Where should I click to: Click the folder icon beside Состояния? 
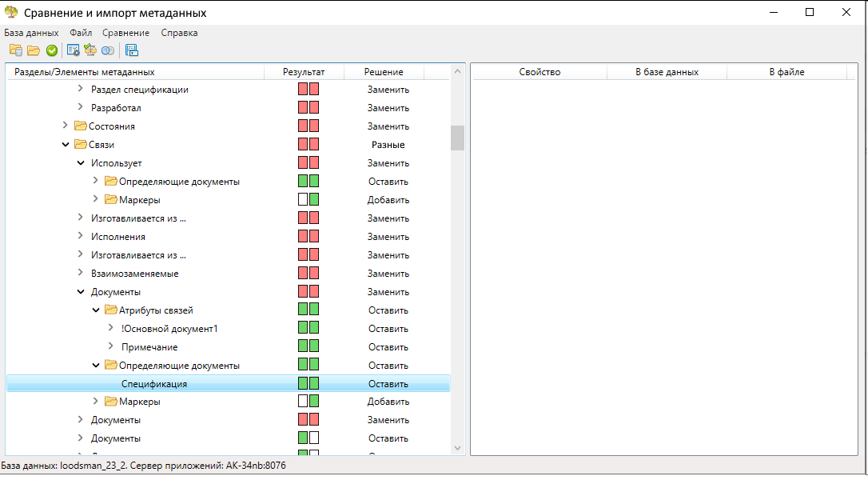pyautogui.click(x=80, y=126)
